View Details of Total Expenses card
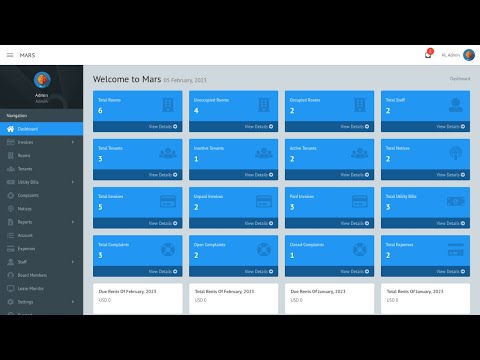 [451, 271]
